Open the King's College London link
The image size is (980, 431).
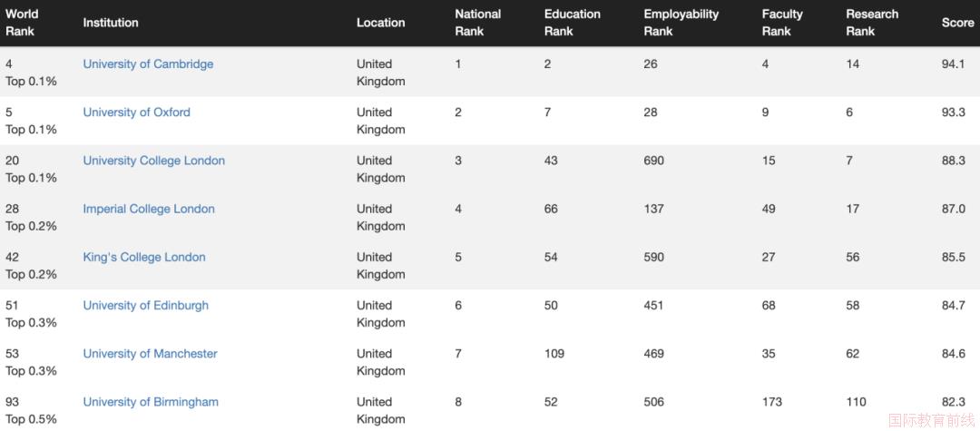(144, 258)
